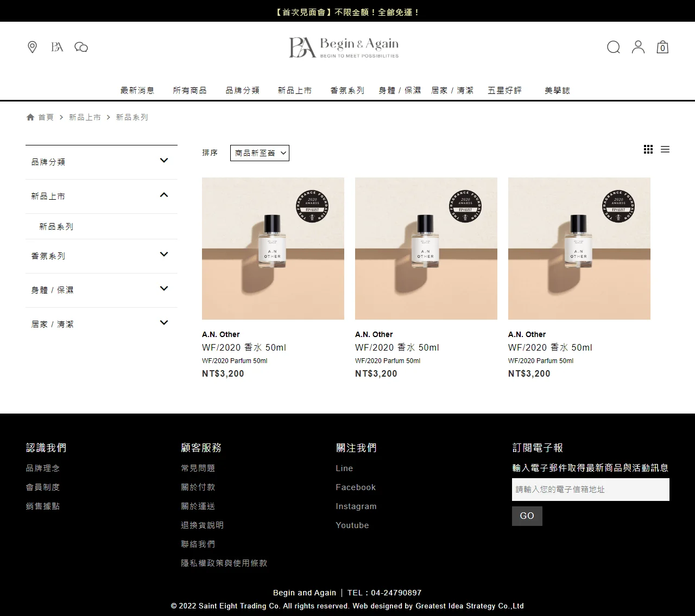The height and width of the screenshot is (616, 695).
Task: Click the 首頁 breadcrumb link
Action: click(x=46, y=117)
